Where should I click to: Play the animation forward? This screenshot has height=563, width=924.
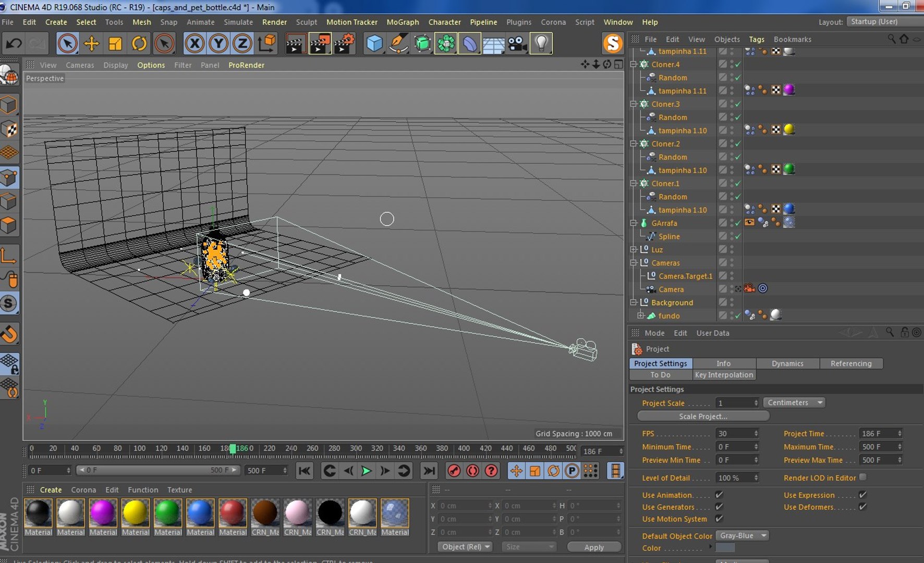point(366,471)
